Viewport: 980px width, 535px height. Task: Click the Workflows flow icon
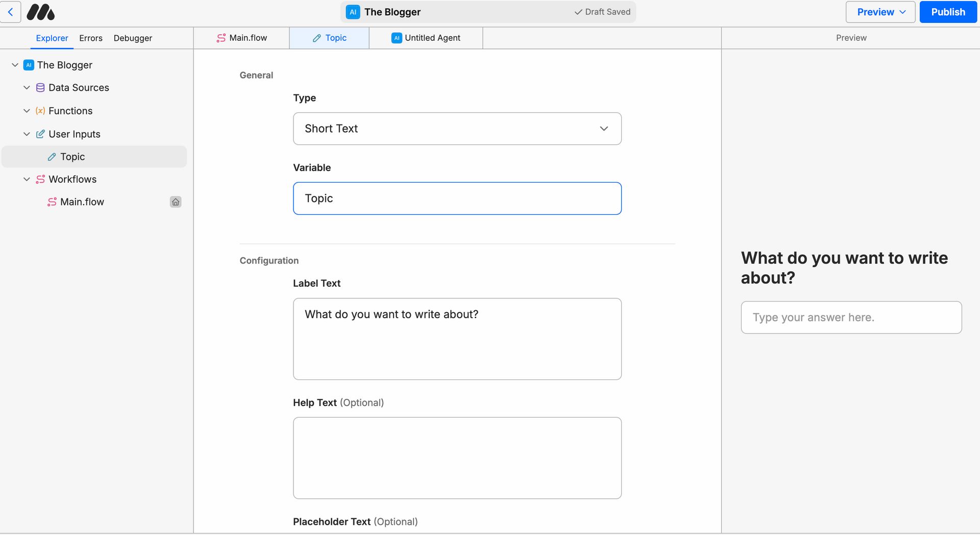pyautogui.click(x=40, y=180)
